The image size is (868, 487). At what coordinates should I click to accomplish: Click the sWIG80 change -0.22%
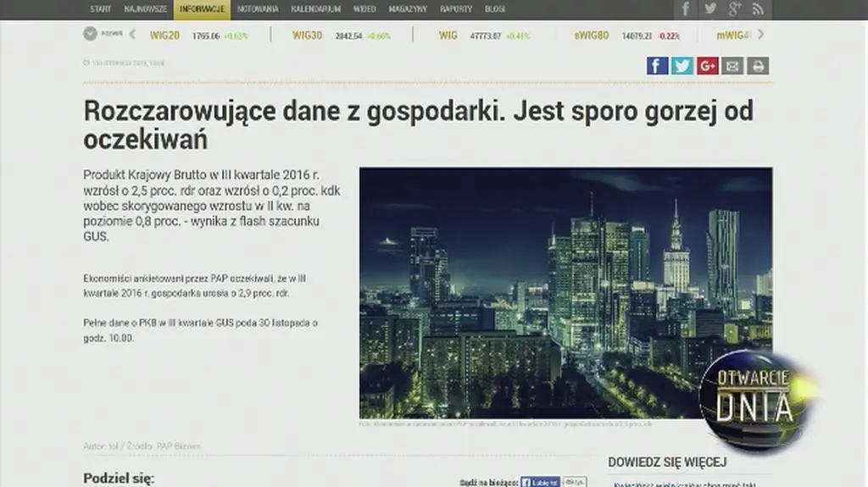point(670,36)
